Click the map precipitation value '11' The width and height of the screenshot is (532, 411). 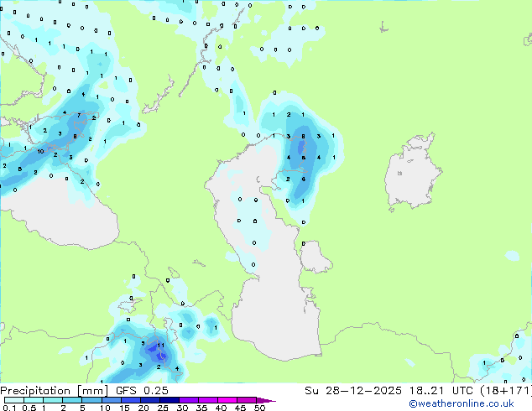point(161,346)
